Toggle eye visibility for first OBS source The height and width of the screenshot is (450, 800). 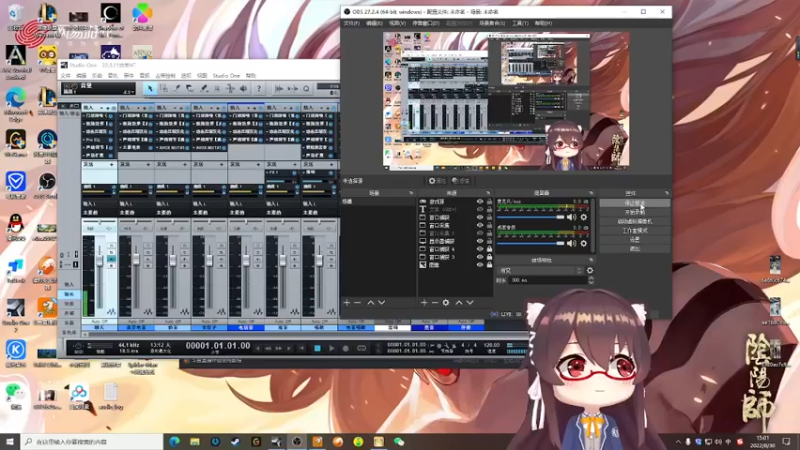[x=480, y=202]
